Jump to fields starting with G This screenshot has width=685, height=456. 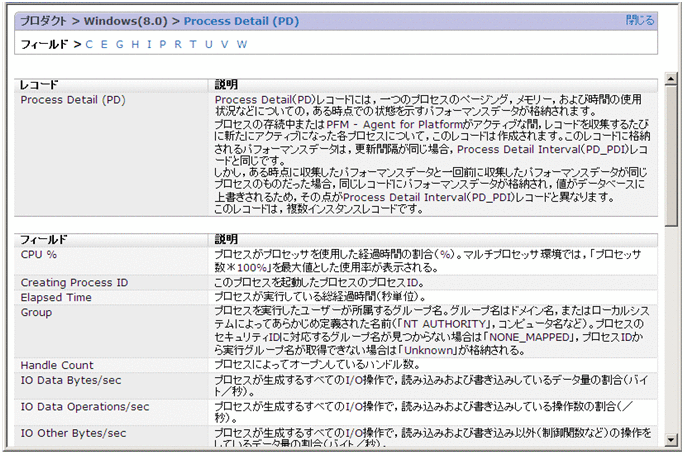tap(119, 44)
